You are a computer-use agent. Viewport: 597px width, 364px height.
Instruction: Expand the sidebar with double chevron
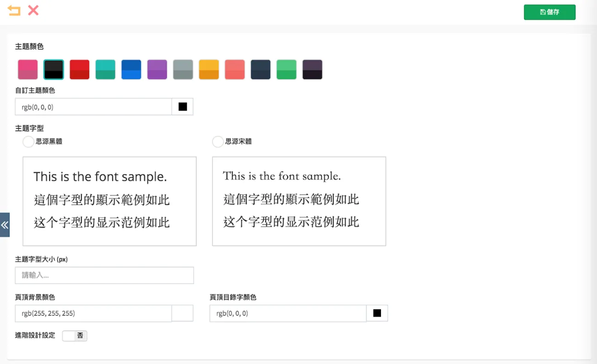tap(5, 225)
